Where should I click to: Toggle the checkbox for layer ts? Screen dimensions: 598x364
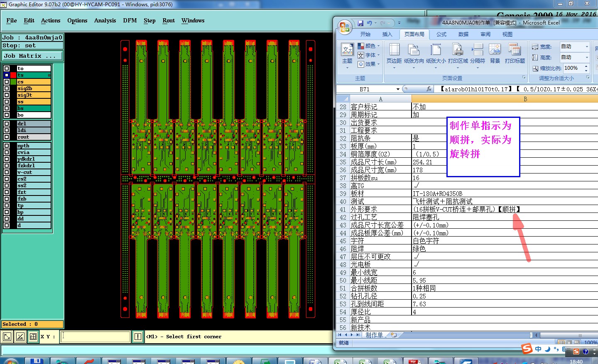click(x=7, y=75)
